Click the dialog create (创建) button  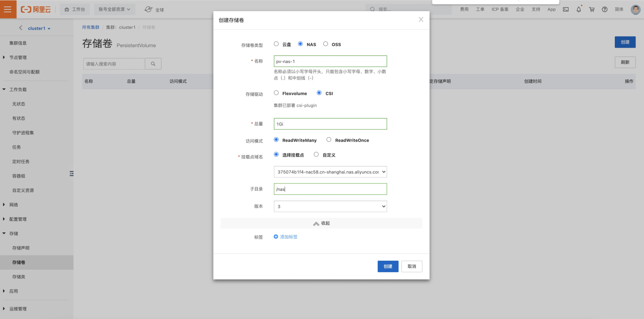tap(388, 266)
